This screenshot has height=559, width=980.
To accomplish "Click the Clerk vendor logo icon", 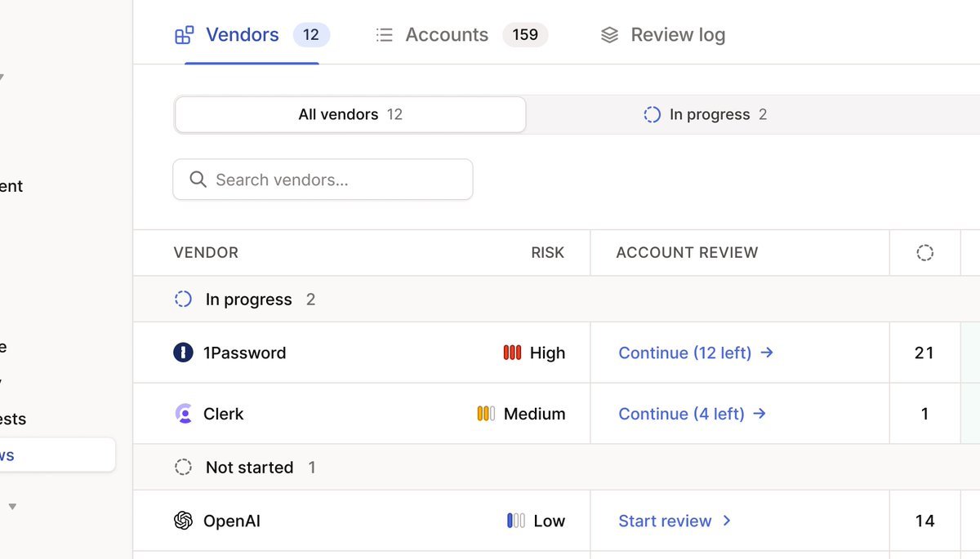I will click(184, 414).
